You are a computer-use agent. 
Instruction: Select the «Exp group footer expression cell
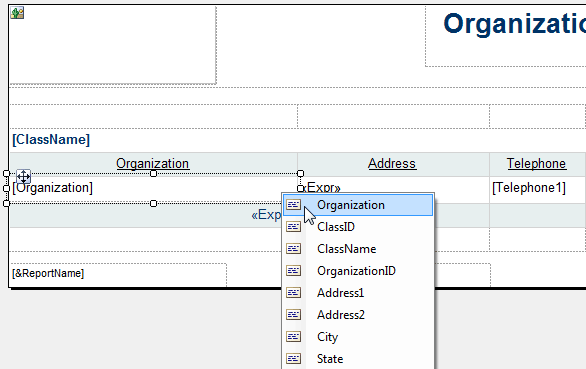click(266, 215)
